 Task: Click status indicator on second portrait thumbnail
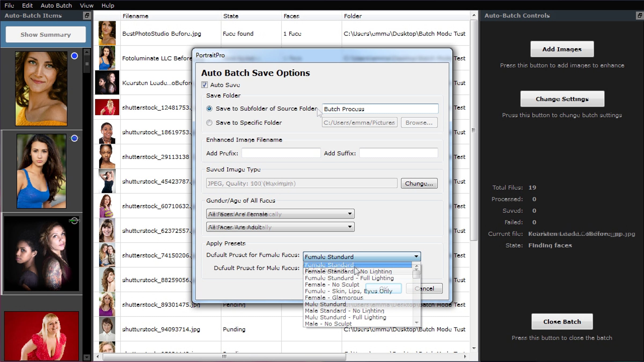tap(74, 138)
